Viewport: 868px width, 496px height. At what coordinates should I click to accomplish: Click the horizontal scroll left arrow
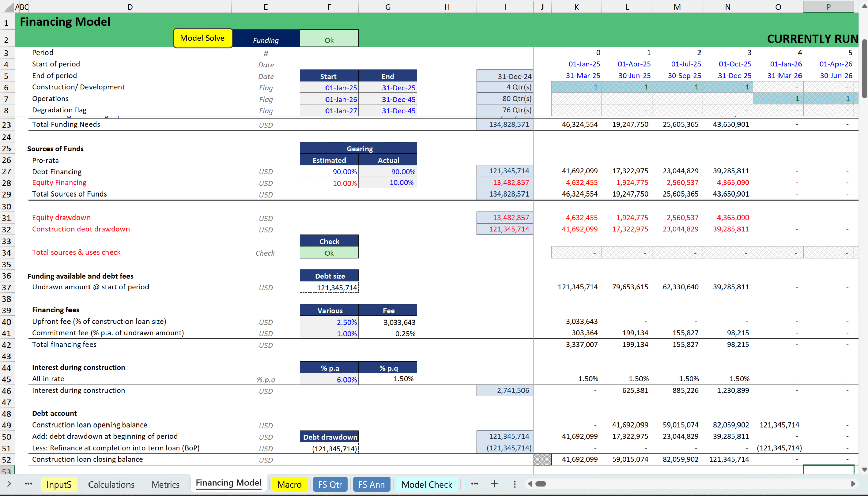click(x=530, y=484)
